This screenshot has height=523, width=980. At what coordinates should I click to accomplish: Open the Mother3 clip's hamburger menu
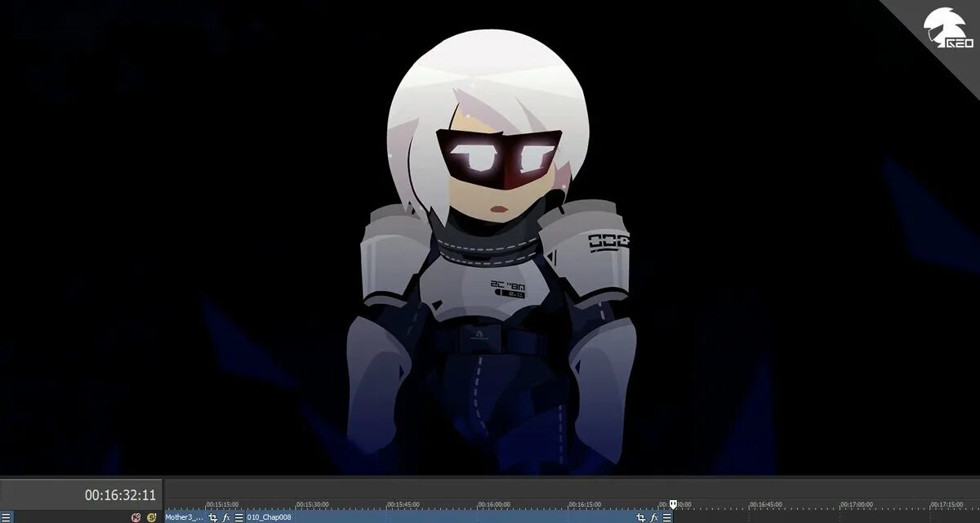239,517
